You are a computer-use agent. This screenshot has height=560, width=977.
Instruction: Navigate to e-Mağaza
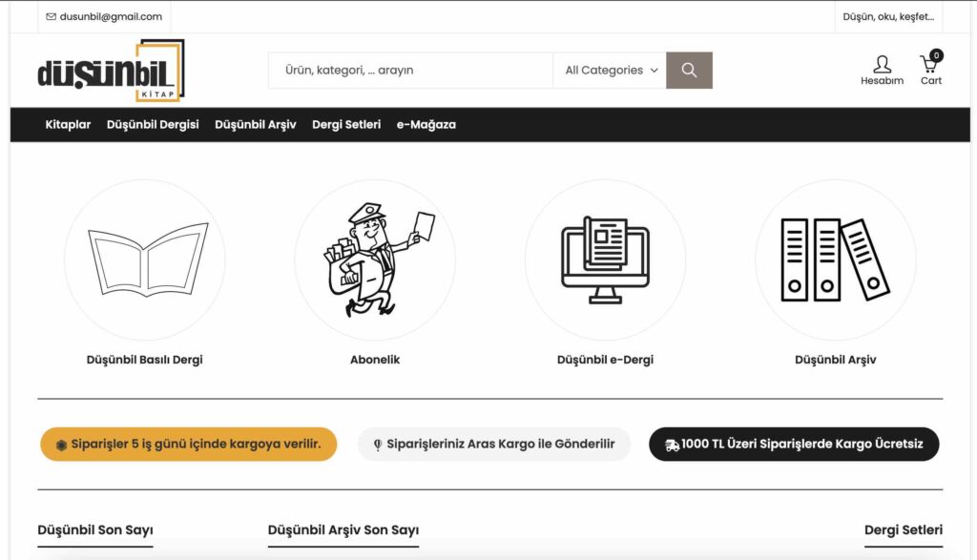[x=426, y=125]
